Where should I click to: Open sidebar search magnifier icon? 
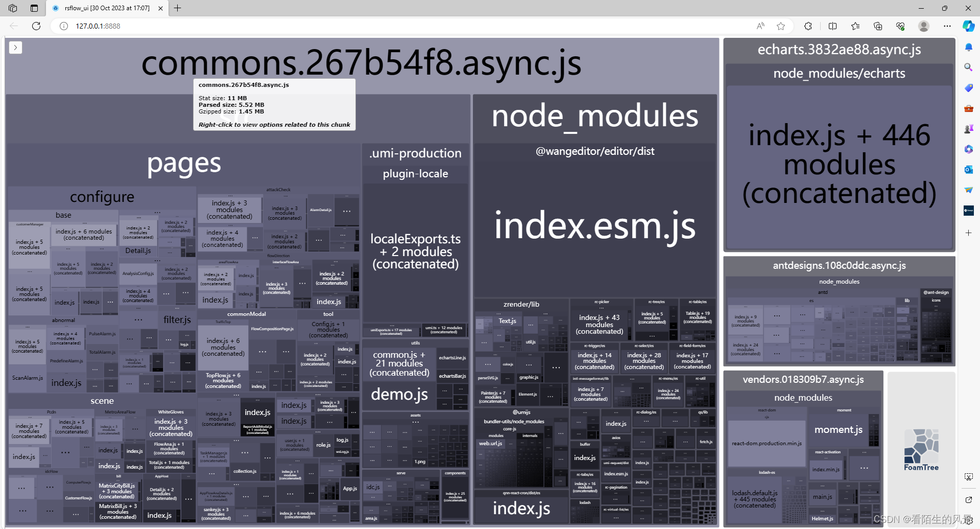click(969, 67)
